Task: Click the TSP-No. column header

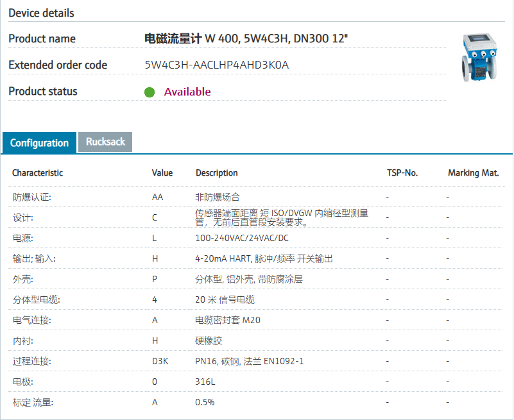Action: point(402,173)
